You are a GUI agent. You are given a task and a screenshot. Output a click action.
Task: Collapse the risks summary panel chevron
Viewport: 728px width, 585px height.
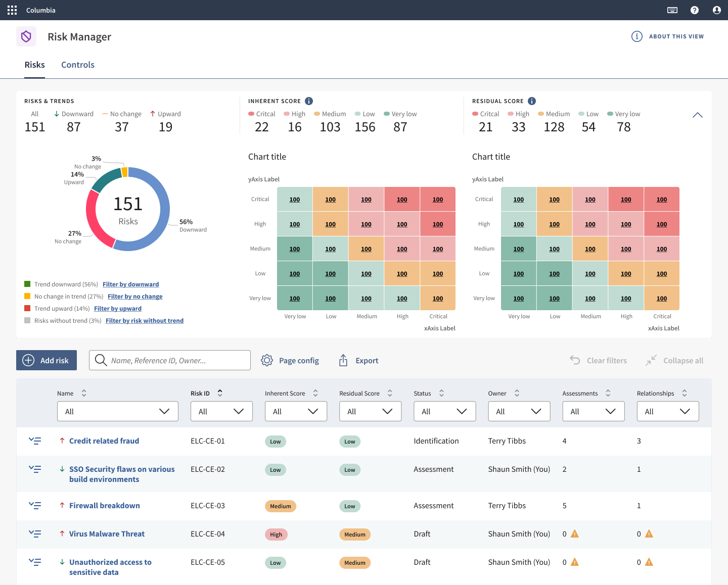(698, 115)
